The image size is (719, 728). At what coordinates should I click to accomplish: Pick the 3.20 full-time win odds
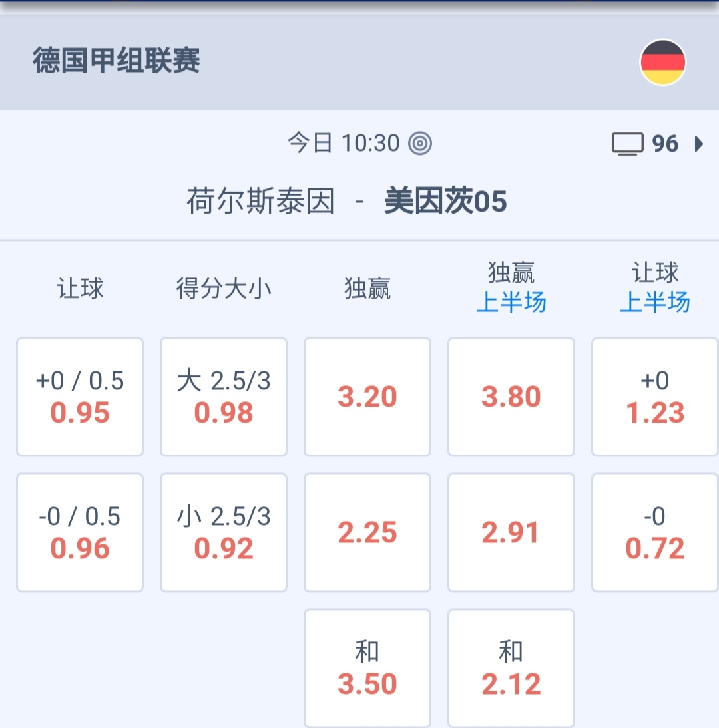click(x=367, y=397)
